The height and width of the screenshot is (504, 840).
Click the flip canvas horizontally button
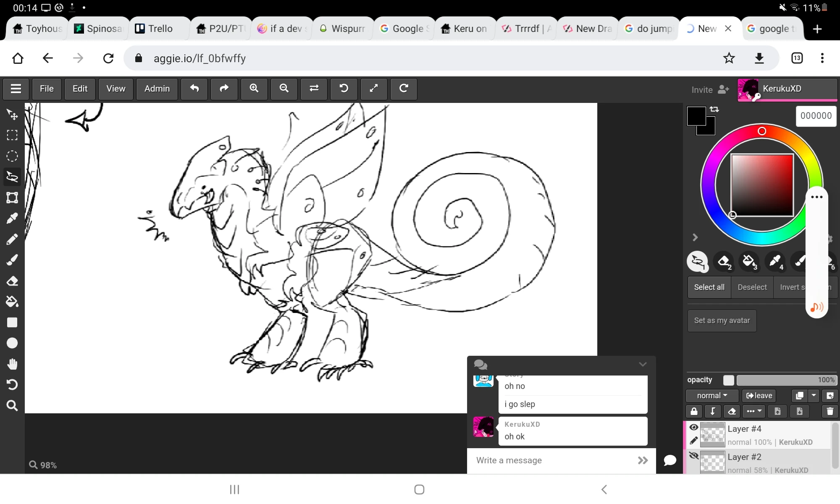click(314, 89)
